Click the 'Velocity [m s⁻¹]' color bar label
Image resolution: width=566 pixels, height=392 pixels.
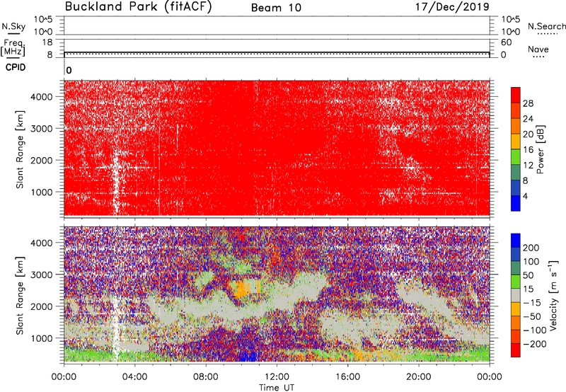[x=553, y=295]
